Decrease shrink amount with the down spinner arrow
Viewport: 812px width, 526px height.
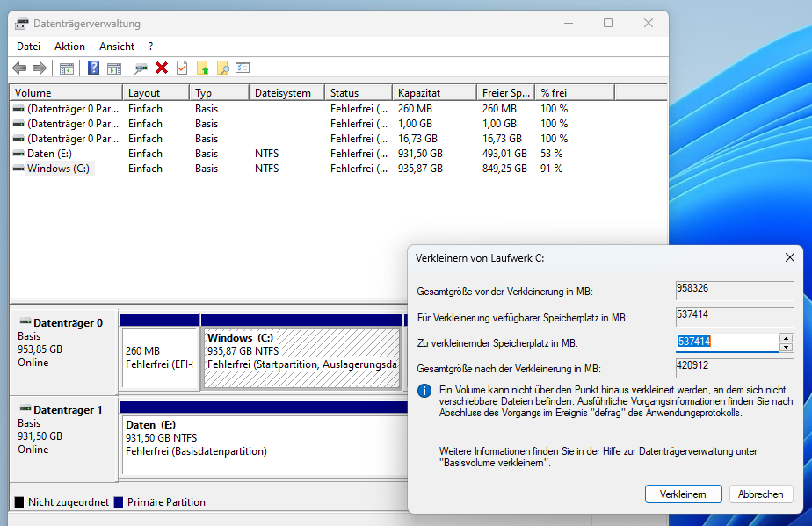(x=787, y=348)
